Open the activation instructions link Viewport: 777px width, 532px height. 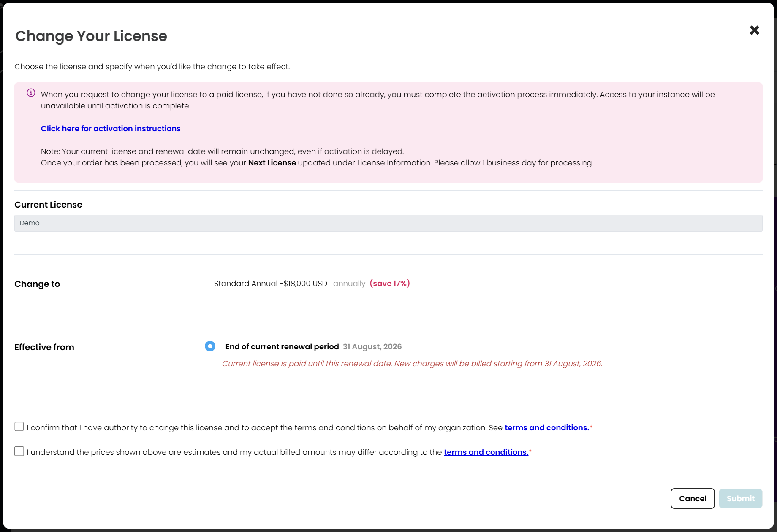tap(111, 129)
